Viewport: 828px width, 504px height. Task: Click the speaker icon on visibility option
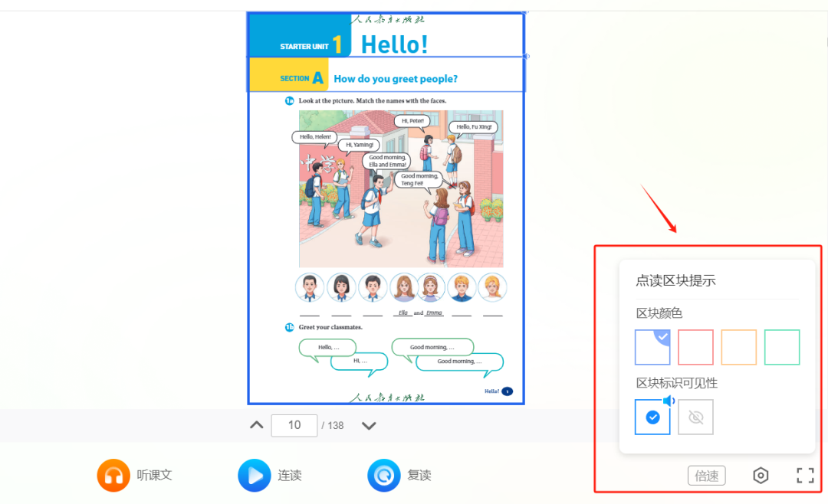coord(669,401)
